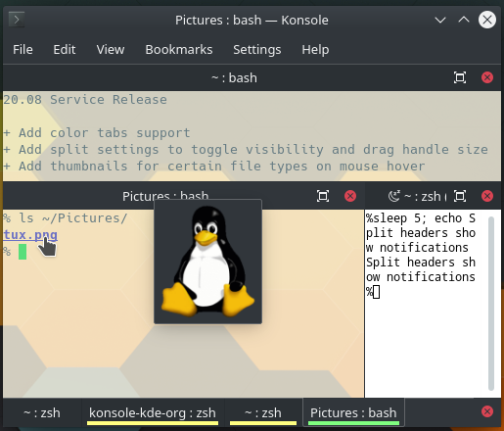Click '+ Add color tabs support' line
The height and width of the screenshot is (431, 504).
(97, 133)
